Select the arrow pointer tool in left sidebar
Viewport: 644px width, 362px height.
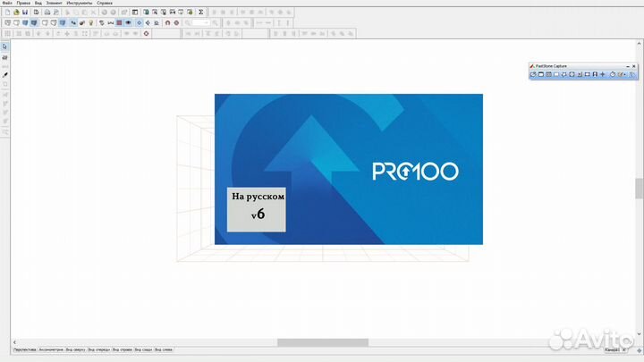coord(5,46)
